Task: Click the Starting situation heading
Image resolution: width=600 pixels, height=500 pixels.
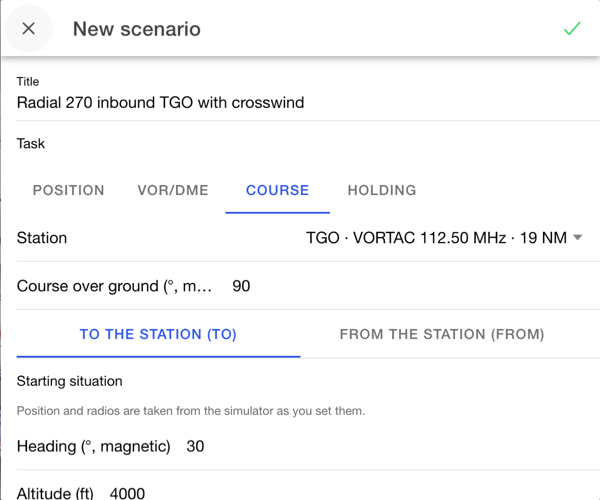Action: [x=70, y=381]
